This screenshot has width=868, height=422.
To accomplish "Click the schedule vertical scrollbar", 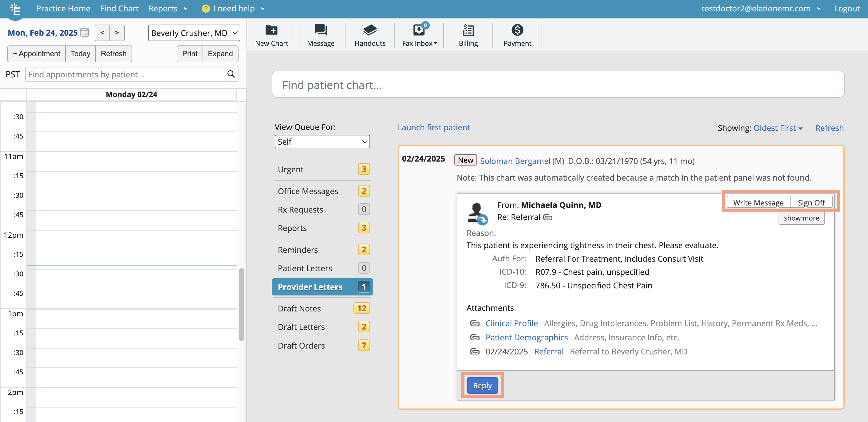I will tap(241, 304).
